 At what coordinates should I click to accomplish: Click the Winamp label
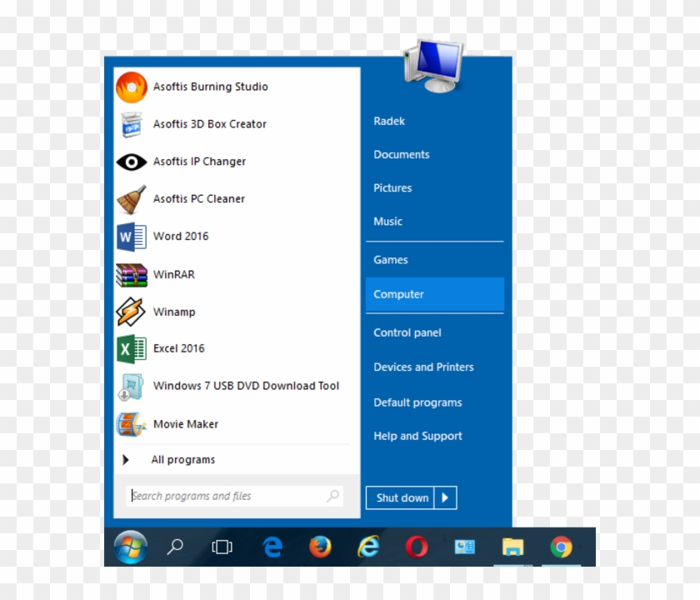174,312
